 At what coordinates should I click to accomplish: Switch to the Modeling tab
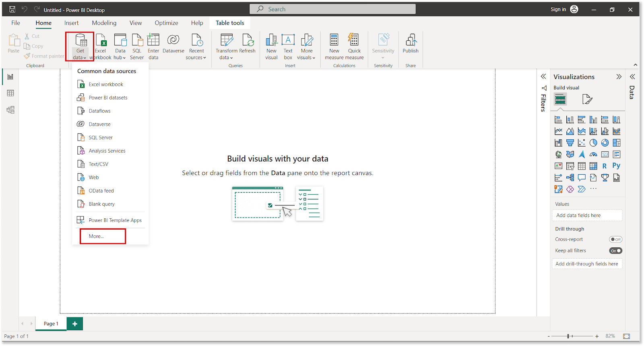[104, 23]
